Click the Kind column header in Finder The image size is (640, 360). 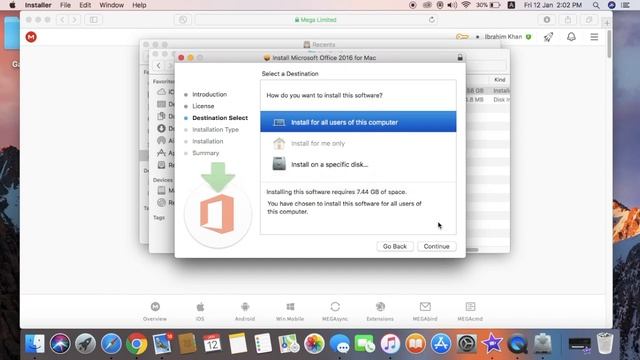(x=500, y=80)
